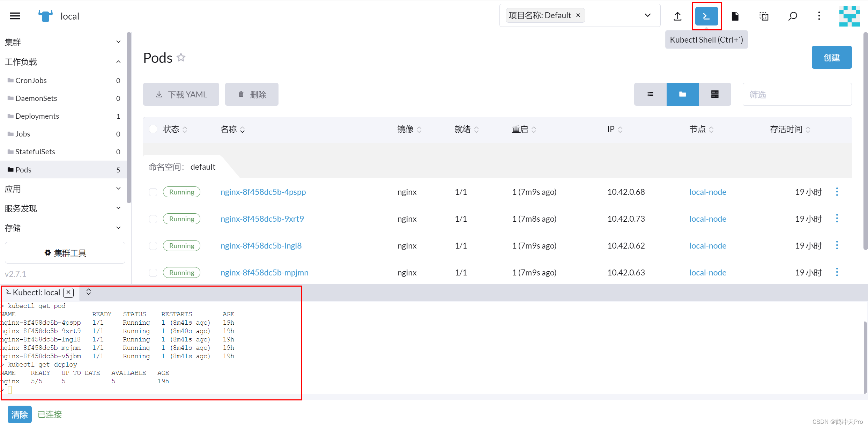Select checkbox for nginx-8f458dc5b-4pspp
This screenshot has height=428, width=868.
(153, 192)
